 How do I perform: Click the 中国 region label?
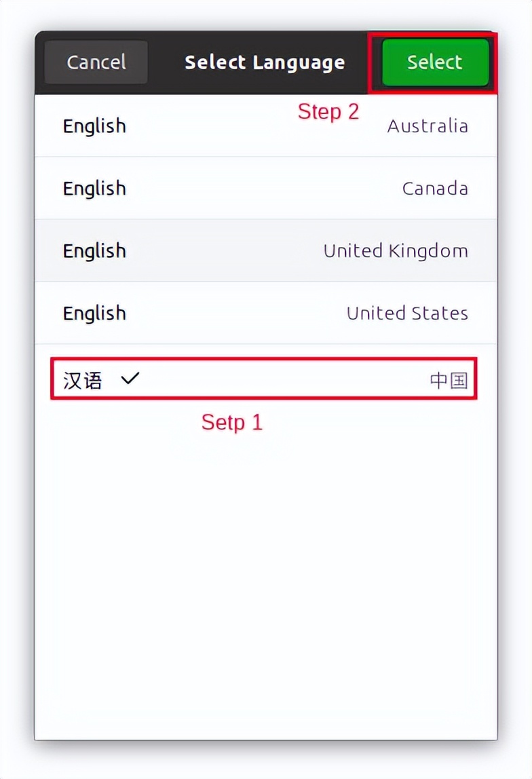click(x=449, y=380)
